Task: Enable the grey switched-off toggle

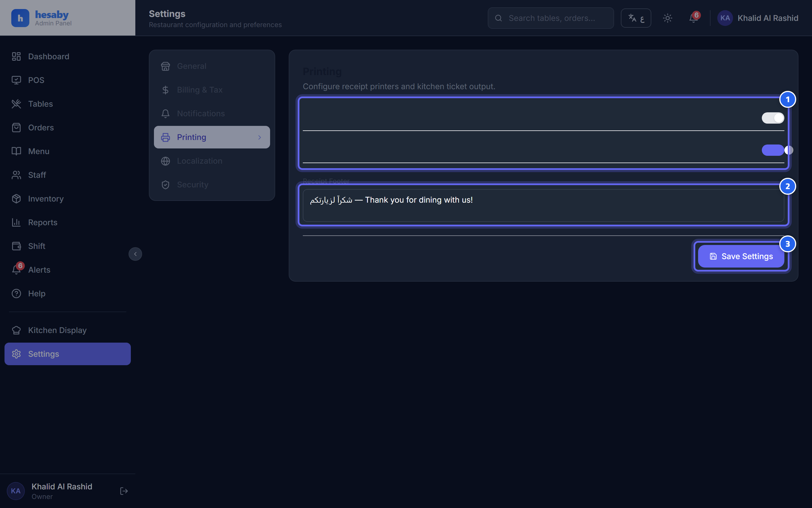Action: pos(773,118)
